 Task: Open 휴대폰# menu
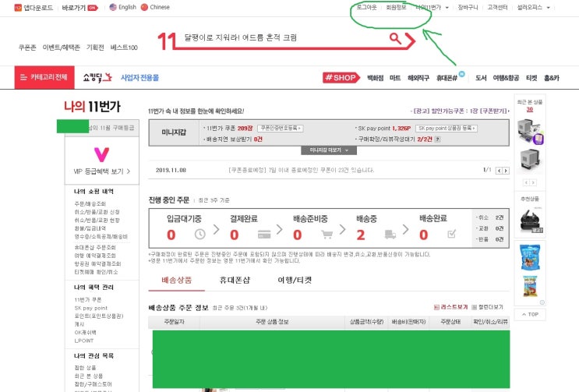click(x=447, y=78)
